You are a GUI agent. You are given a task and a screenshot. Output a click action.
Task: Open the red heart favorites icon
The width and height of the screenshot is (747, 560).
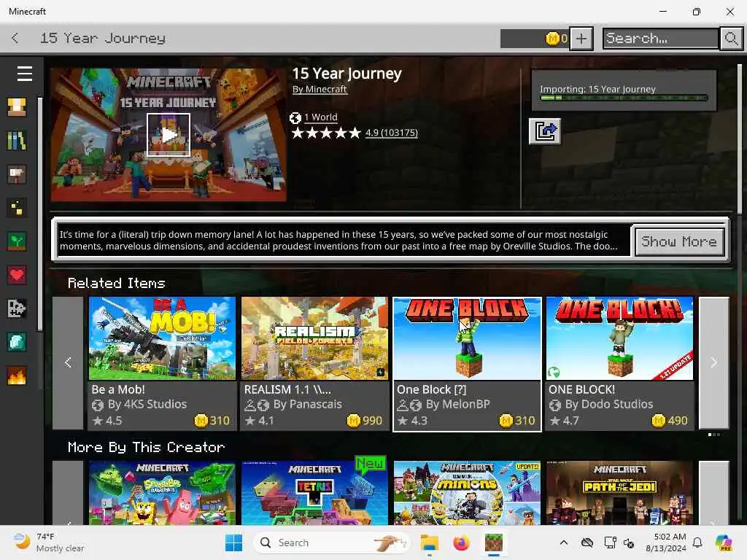pos(17,275)
